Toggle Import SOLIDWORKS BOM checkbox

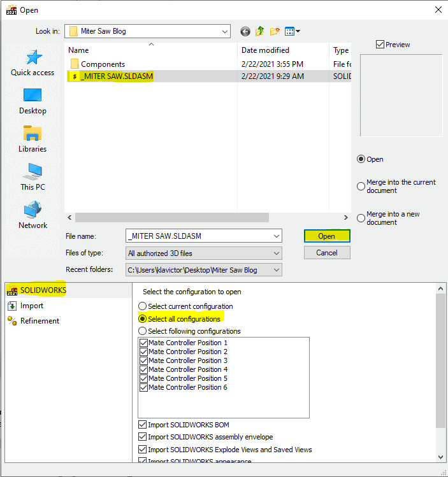click(x=143, y=424)
